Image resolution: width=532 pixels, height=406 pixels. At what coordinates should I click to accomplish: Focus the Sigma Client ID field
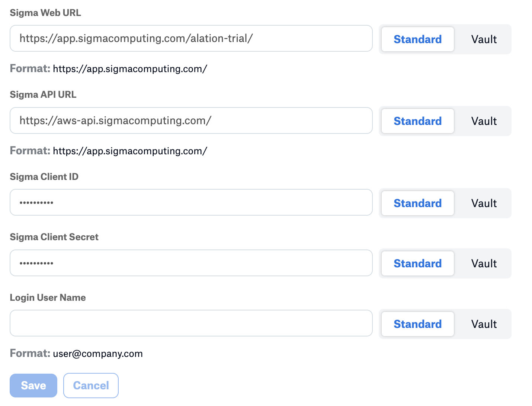tap(191, 203)
